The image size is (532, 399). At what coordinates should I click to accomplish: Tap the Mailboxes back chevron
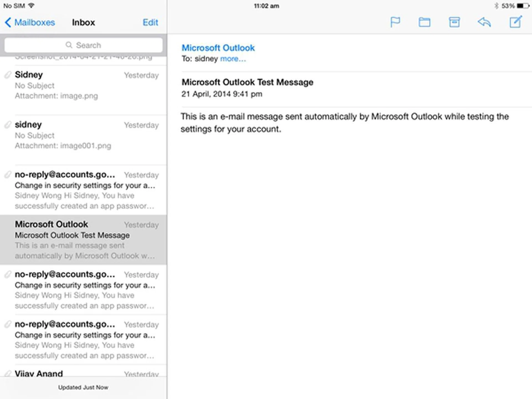(x=8, y=22)
